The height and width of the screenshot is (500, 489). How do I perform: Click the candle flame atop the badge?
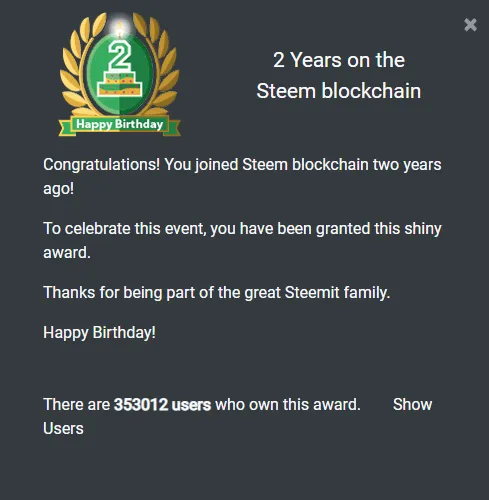click(x=119, y=26)
